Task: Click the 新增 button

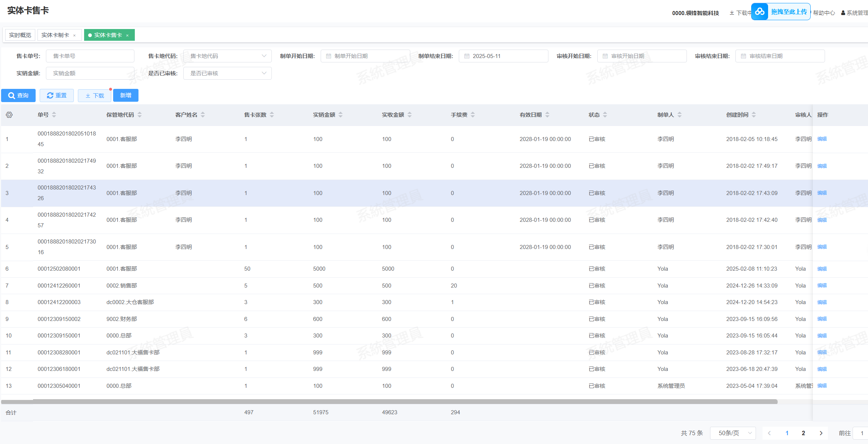Action: coord(126,95)
